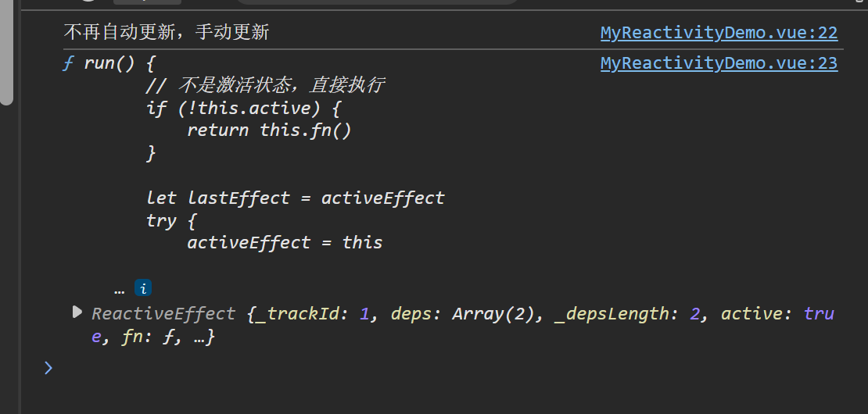868x414 pixels.
Task: Open the MyReactivityDemo.vue:23 source link
Action: 718,63
